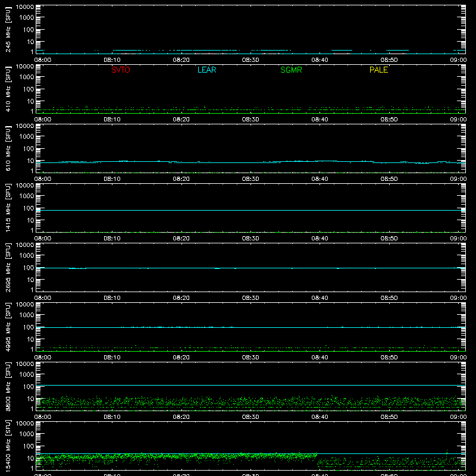The height and width of the screenshot is (476, 476).
Task: Click the 2695 MHz [SFU] axis label
Action: pos(8,267)
